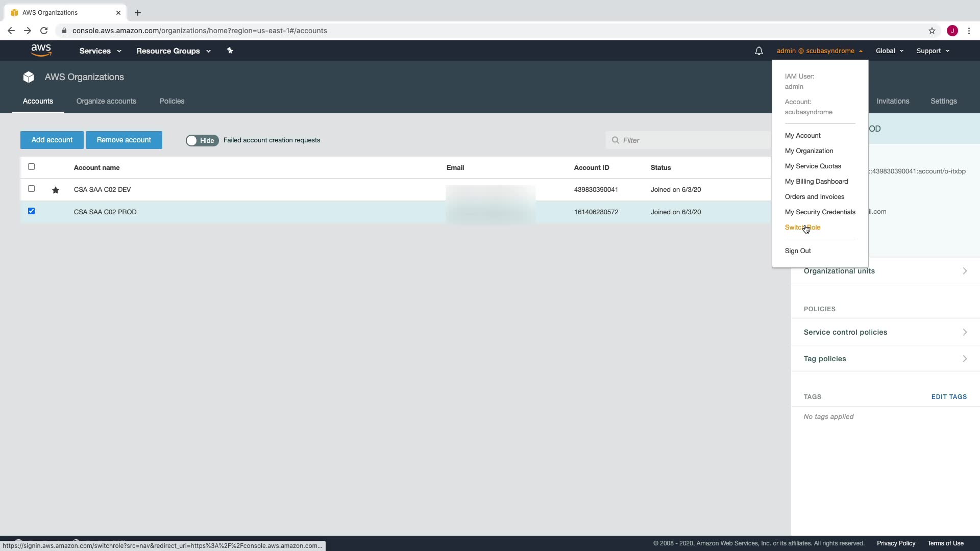Click the AWS Organizations cube icon
The image size is (980, 551).
pyautogui.click(x=29, y=77)
